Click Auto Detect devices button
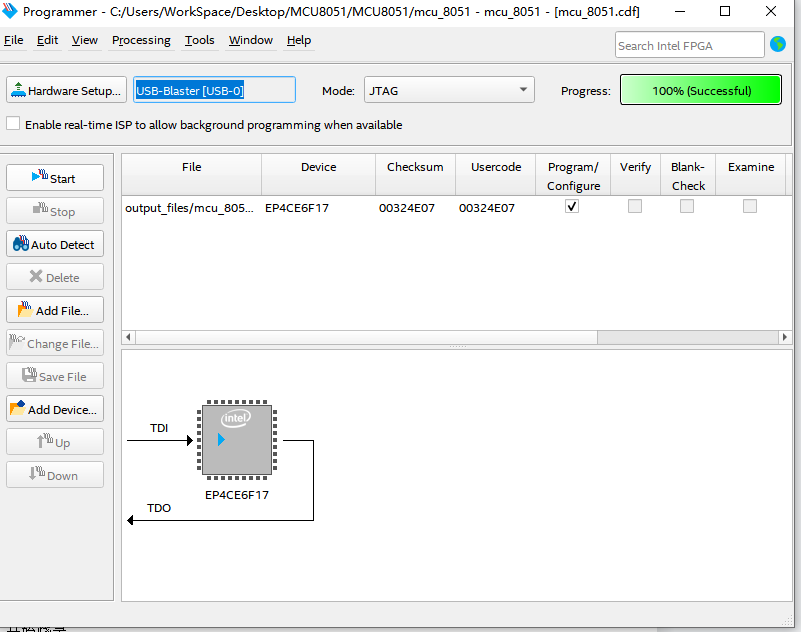The height and width of the screenshot is (632, 801). 55,244
